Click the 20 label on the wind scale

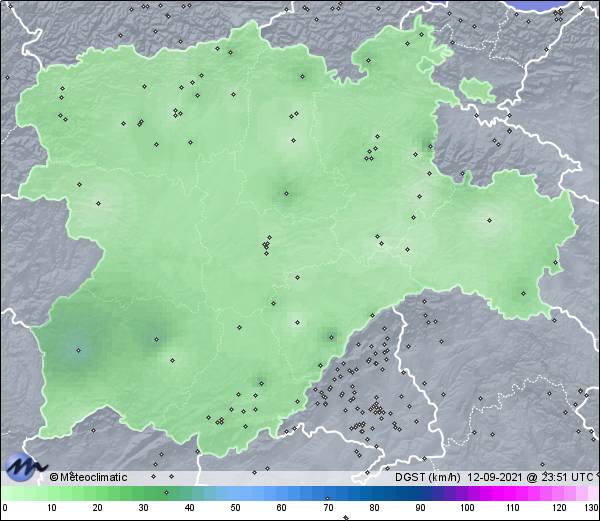[98, 508]
